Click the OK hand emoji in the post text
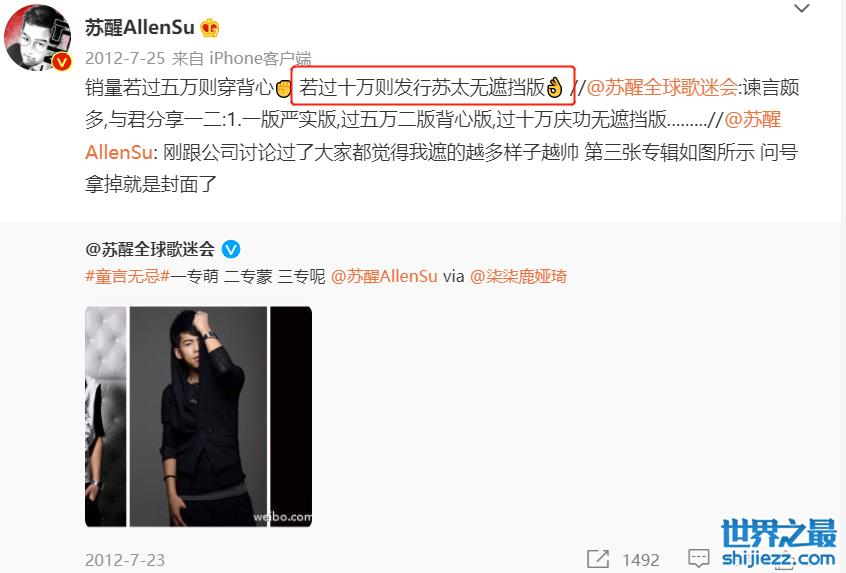The width and height of the screenshot is (846, 573). point(554,87)
